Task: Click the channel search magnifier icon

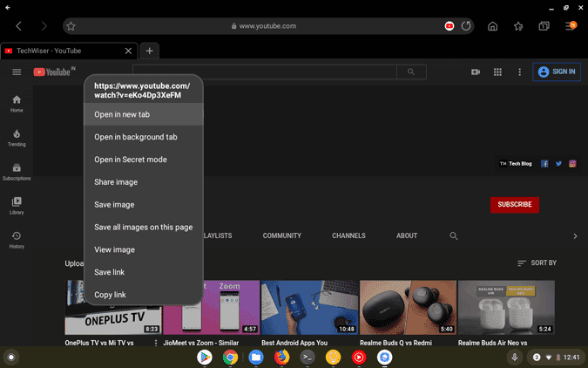Action: click(x=453, y=235)
